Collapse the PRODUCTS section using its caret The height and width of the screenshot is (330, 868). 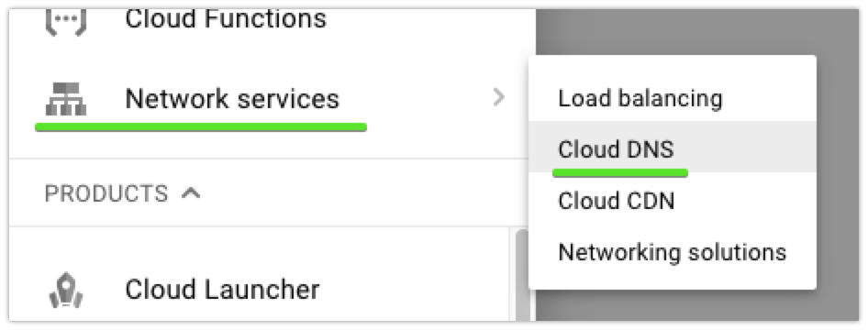tap(191, 192)
